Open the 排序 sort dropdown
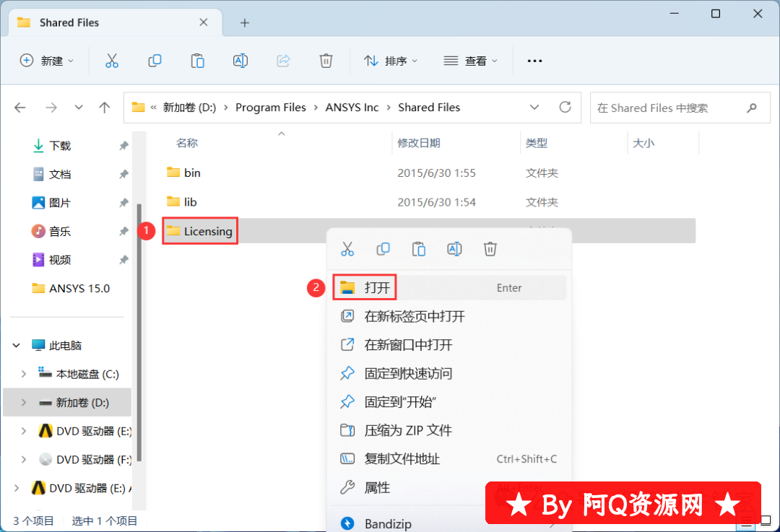The width and height of the screenshot is (780, 532). click(391, 61)
